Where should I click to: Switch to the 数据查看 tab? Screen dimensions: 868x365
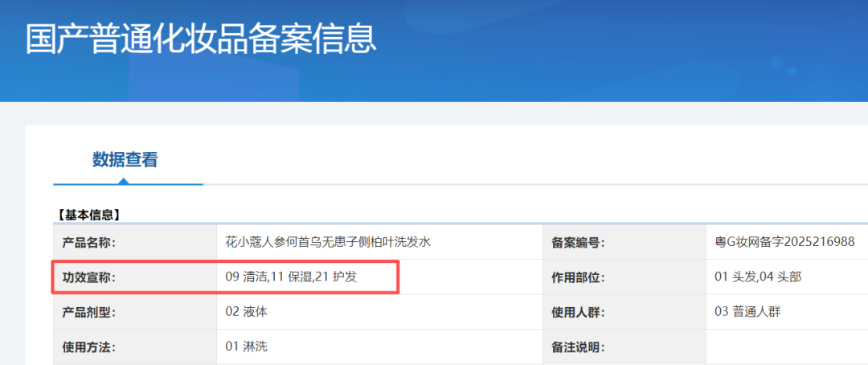pos(125,160)
